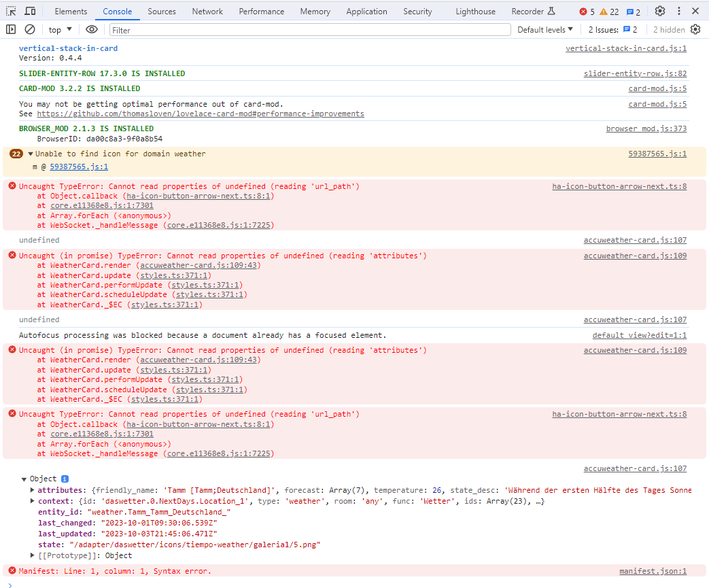
Task: Expand the attributes property
Action: click(x=32, y=490)
